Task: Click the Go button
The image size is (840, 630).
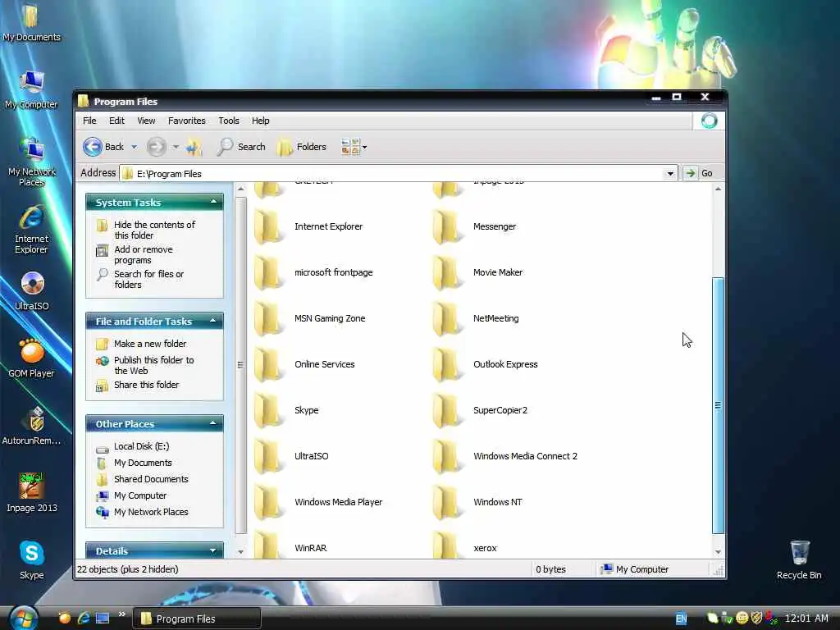Action: coord(701,173)
